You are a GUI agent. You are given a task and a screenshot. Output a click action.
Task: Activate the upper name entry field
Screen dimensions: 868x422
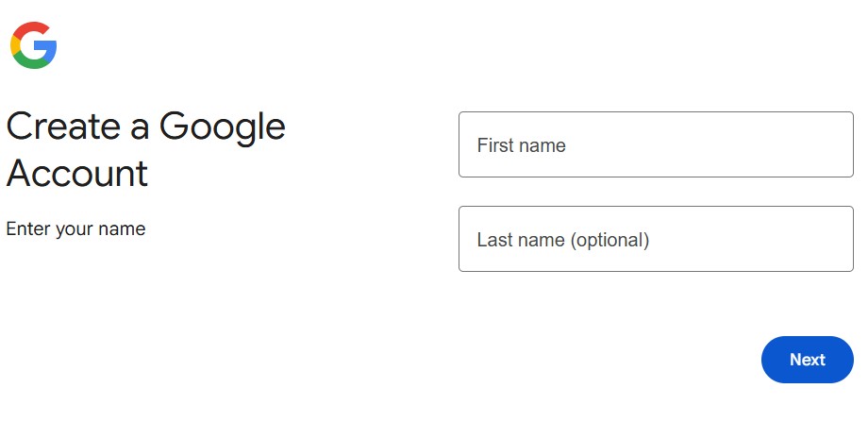tap(656, 144)
